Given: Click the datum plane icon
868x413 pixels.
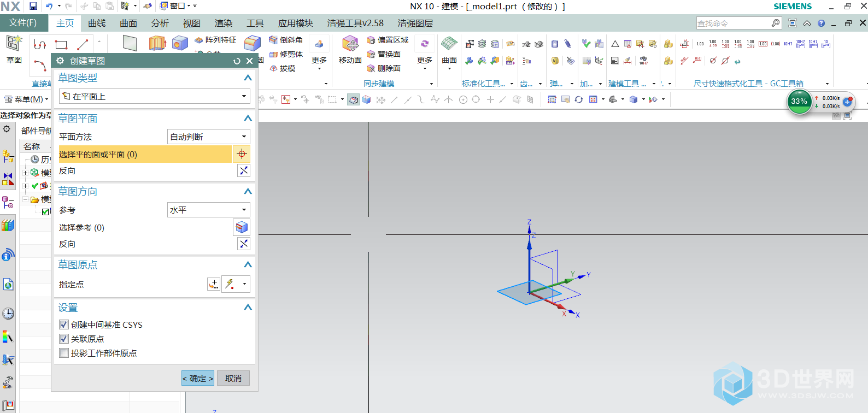Looking at the screenshot, I should point(130,43).
